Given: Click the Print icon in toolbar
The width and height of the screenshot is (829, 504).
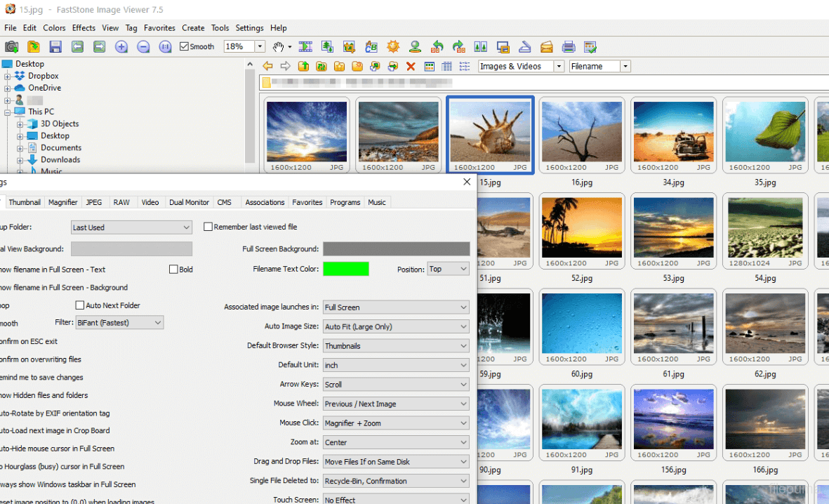Looking at the screenshot, I should [x=569, y=47].
